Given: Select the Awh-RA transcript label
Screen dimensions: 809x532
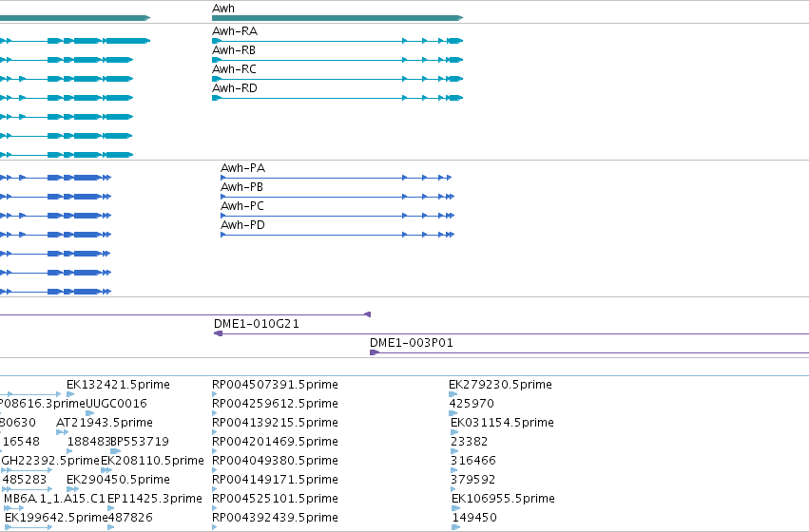Looking at the screenshot, I should (235, 31).
